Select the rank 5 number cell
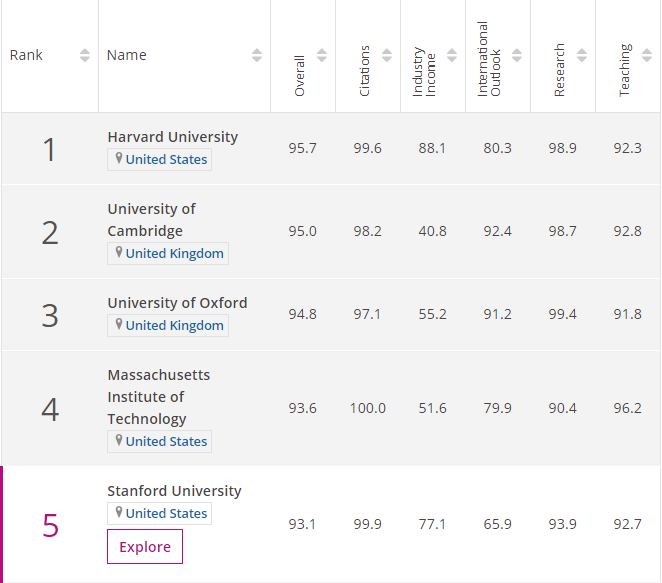The image size is (662, 583). tap(50, 525)
